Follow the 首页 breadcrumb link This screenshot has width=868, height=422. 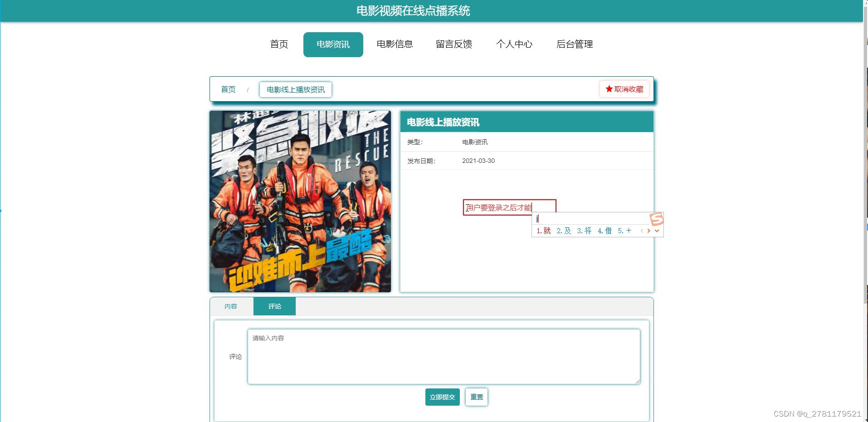tap(228, 89)
